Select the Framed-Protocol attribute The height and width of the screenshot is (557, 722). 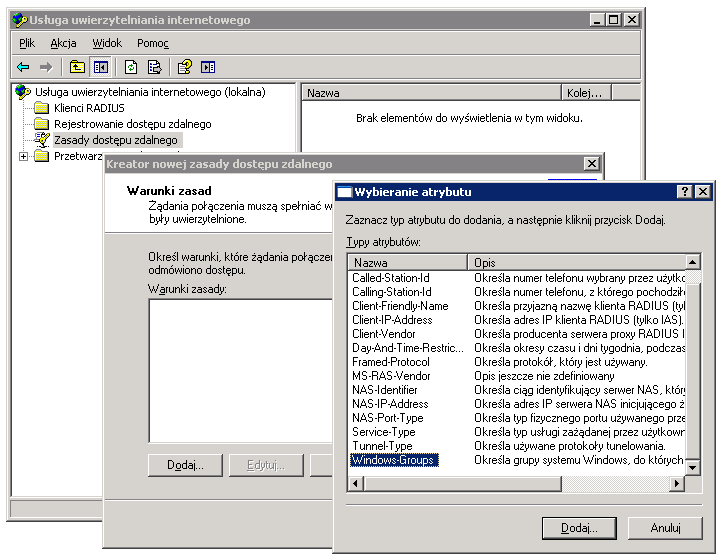[x=391, y=362]
